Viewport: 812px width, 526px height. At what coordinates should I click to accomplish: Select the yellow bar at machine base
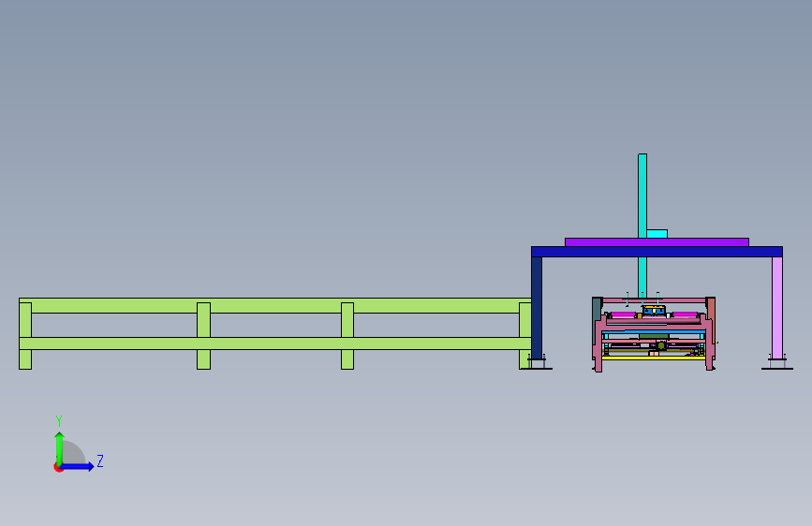tap(654, 358)
